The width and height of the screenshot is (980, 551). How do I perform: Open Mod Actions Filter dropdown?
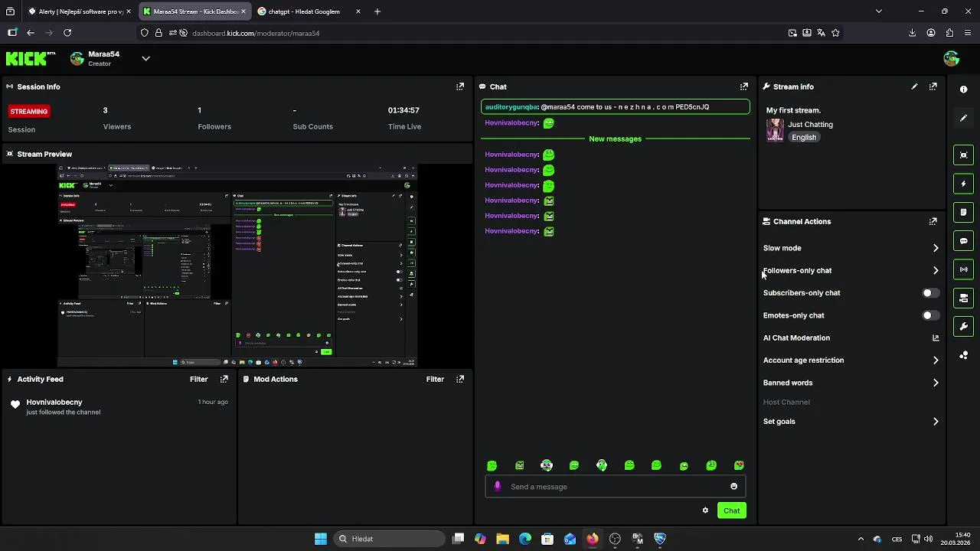click(x=435, y=379)
